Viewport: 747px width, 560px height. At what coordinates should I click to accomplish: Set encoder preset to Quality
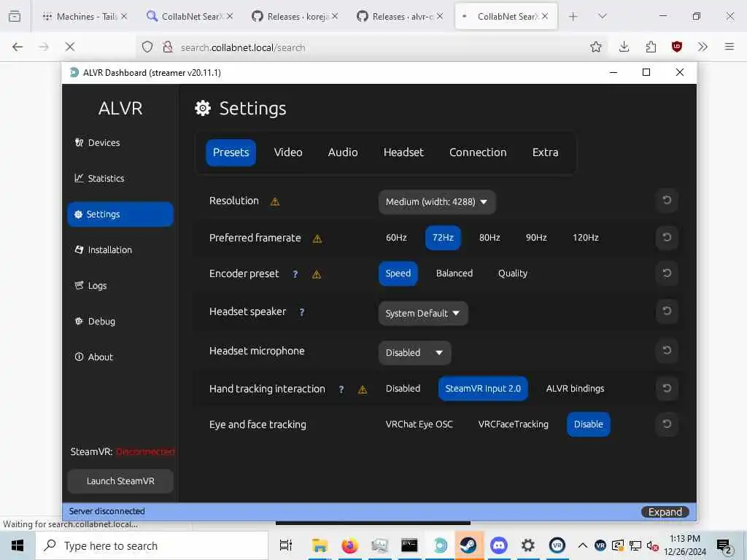tap(513, 273)
